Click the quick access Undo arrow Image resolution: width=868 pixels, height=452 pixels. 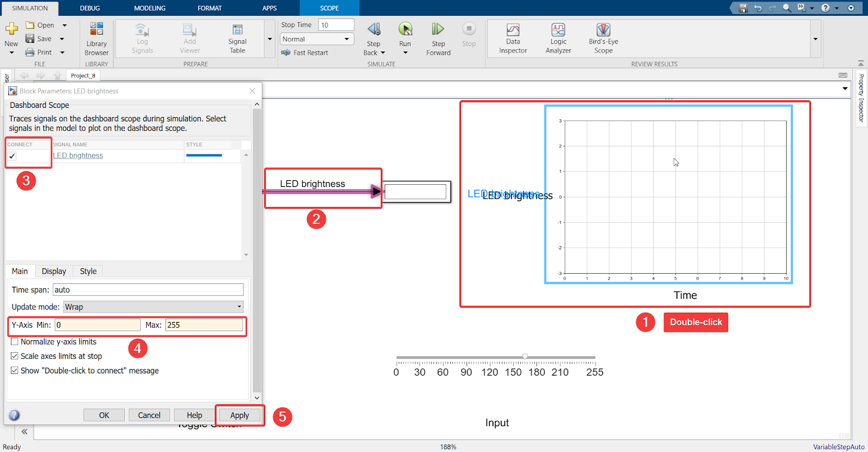(758, 8)
